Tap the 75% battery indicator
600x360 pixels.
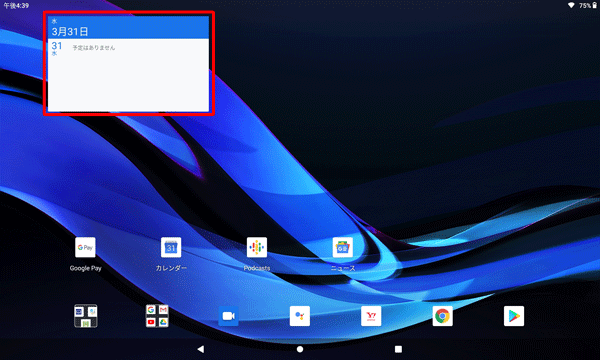click(588, 5)
